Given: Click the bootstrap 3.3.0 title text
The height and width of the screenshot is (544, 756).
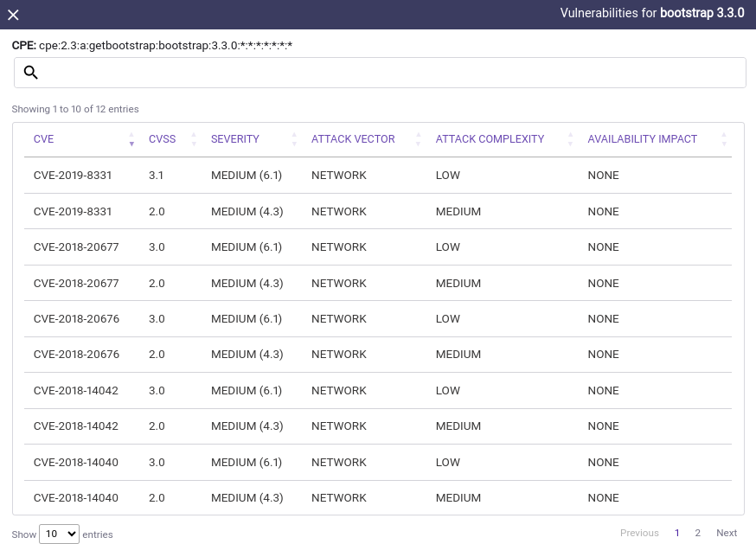Looking at the screenshot, I should pos(702,13).
